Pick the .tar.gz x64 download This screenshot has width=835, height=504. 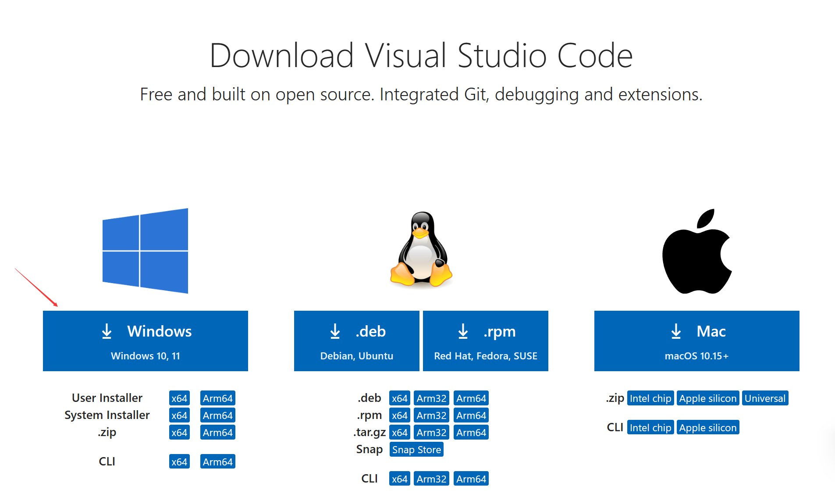400,432
